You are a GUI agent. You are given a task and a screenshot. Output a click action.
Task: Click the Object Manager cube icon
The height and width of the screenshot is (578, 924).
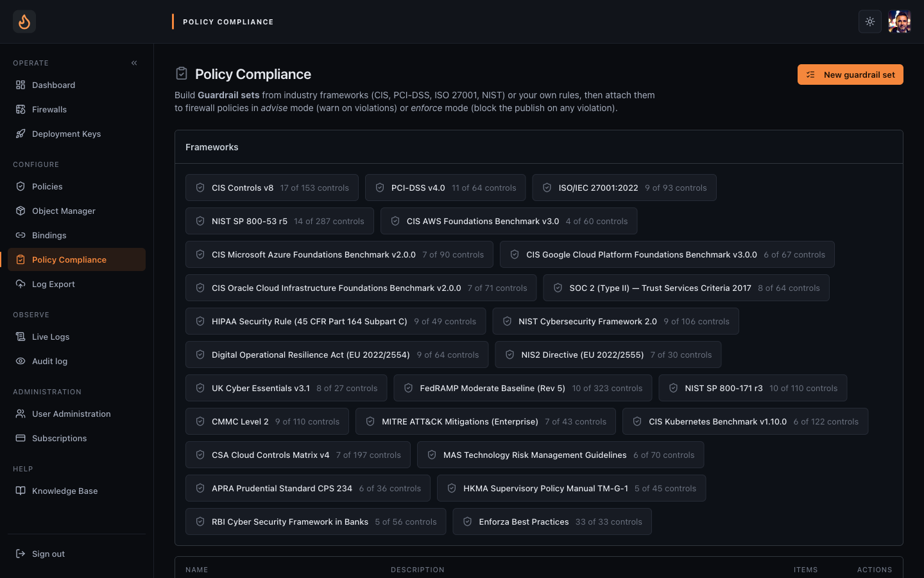tap(21, 211)
